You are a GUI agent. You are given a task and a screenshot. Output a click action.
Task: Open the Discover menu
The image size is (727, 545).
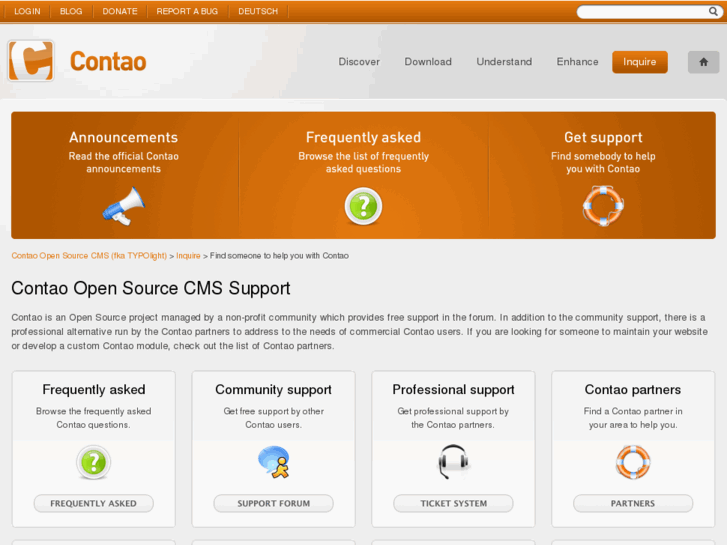coord(359,62)
